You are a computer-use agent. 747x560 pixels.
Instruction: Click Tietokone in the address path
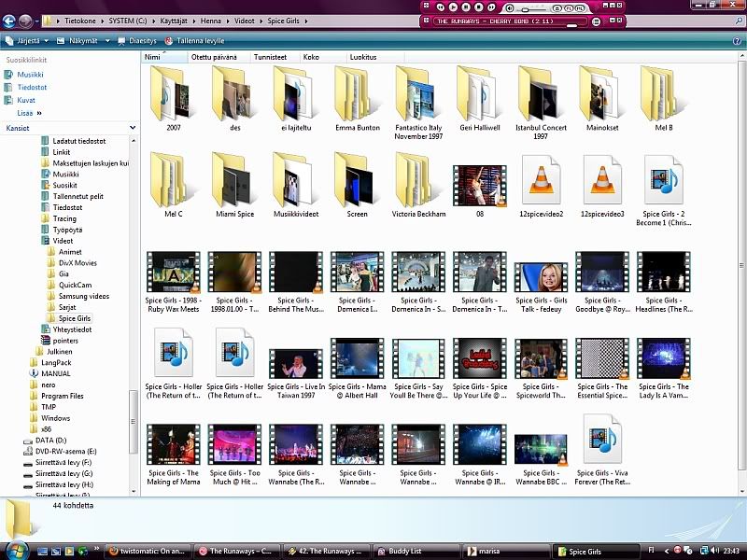click(x=80, y=21)
